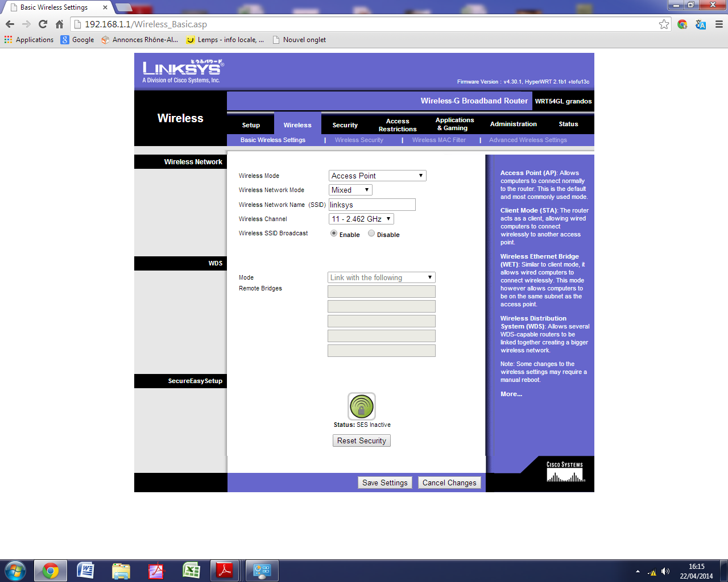The image size is (728, 582).
Task: Open the Google bookmark
Action: pyautogui.click(x=77, y=40)
